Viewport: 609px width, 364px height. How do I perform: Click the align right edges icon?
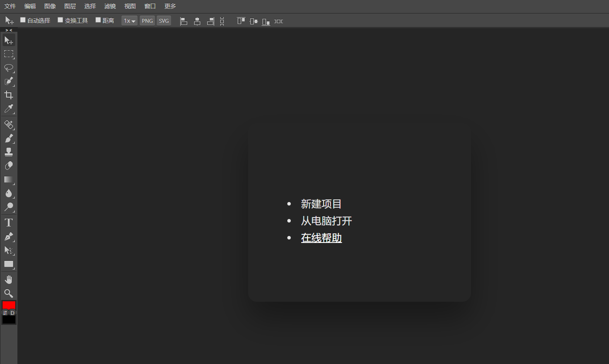pos(211,21)
